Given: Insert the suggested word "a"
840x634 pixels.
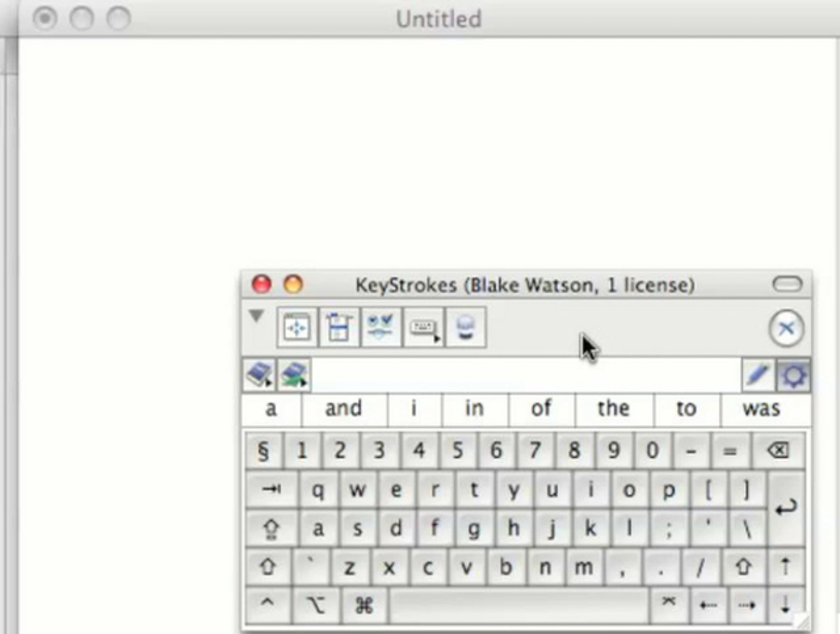Looking at the screenshot, I should coord(271,409).
